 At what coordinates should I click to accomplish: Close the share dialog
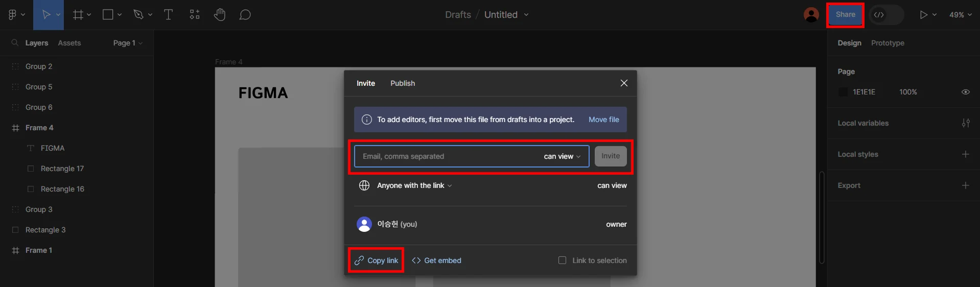[x=624, y=83]
